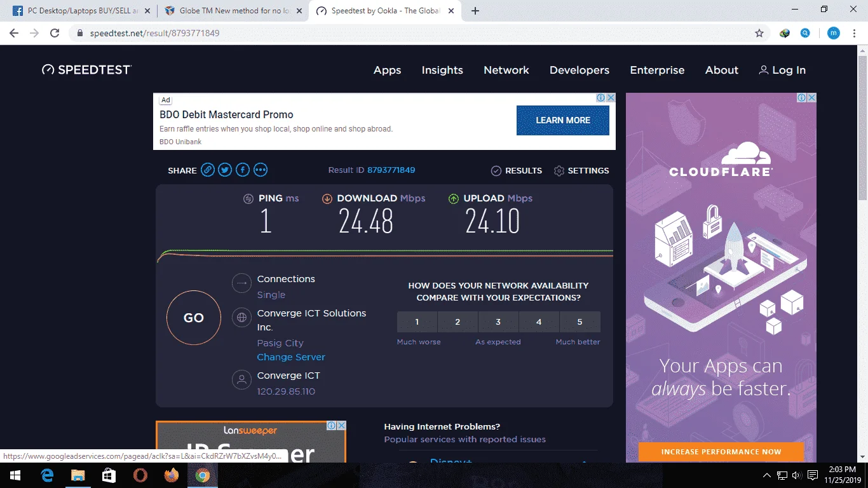Click the UPLOAD arrow icon
Image resolution: width=868 pixels, height=488 pixels.
454,198
